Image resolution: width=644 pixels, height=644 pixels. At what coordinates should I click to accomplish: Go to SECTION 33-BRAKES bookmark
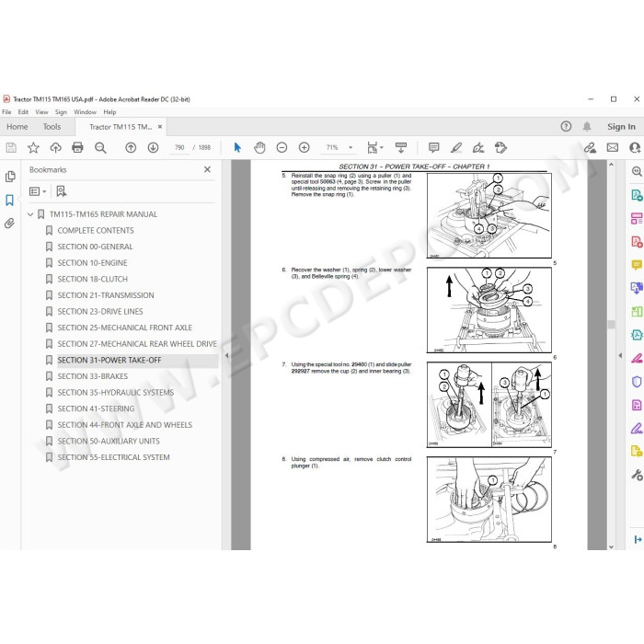pyautogui.click(x=92, y=376)
